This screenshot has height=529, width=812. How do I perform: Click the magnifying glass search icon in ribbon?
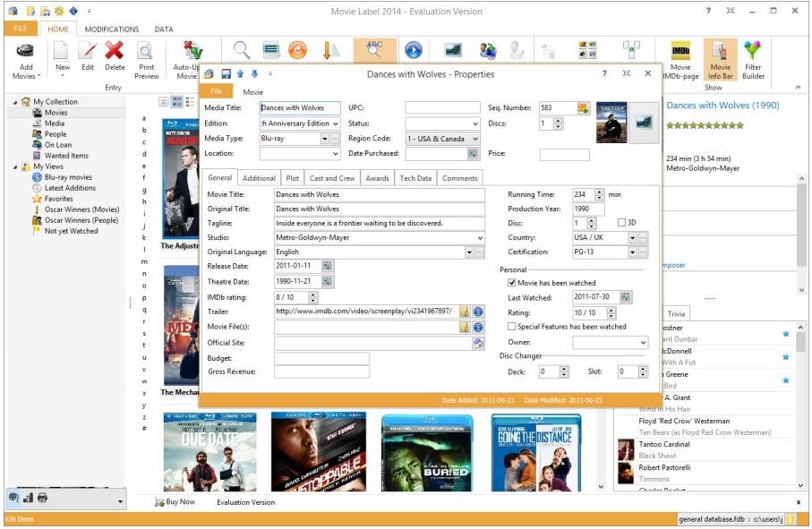242,50
